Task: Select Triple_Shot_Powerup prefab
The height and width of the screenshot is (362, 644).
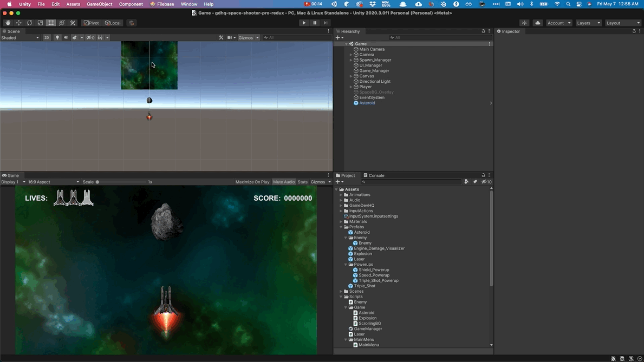Action: 378,281
